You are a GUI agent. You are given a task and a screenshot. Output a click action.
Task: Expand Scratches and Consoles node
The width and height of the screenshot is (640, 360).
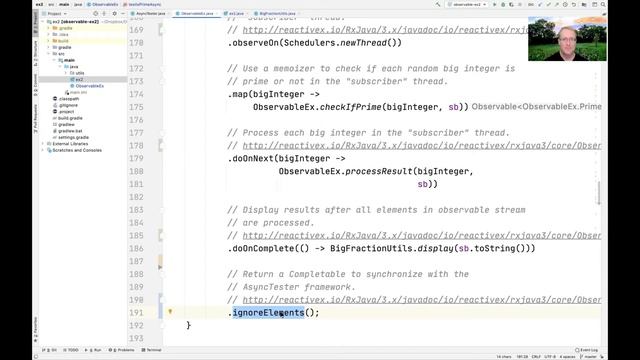point(43,150)
